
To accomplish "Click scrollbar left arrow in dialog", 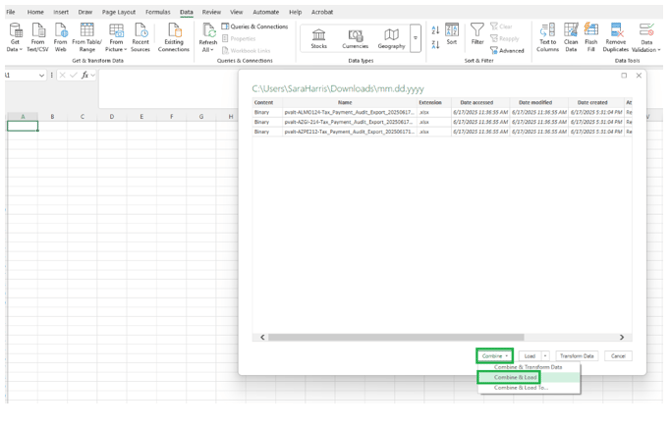I will pyautogui.click(x=262, y=337).
